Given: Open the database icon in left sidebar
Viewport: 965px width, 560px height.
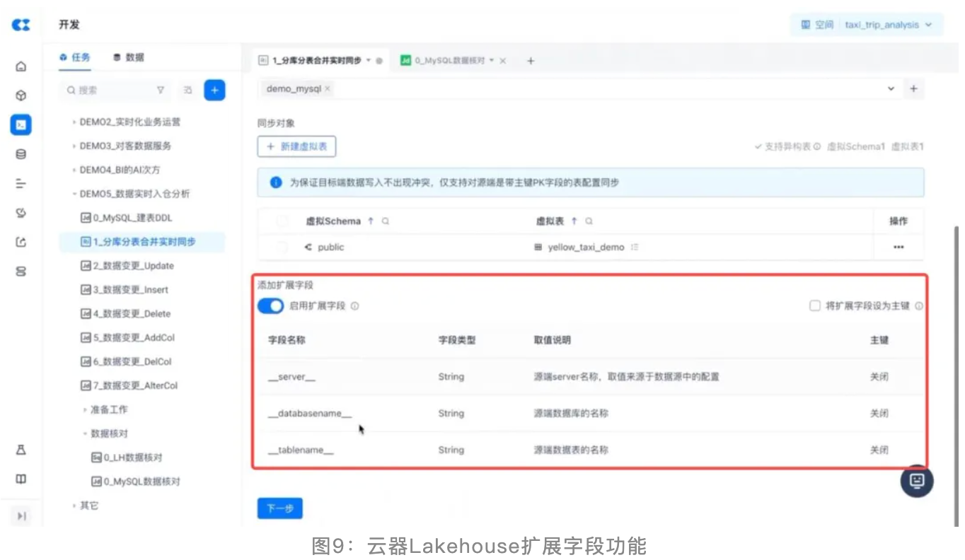Looking at the screenshot, I should point(21,154).
